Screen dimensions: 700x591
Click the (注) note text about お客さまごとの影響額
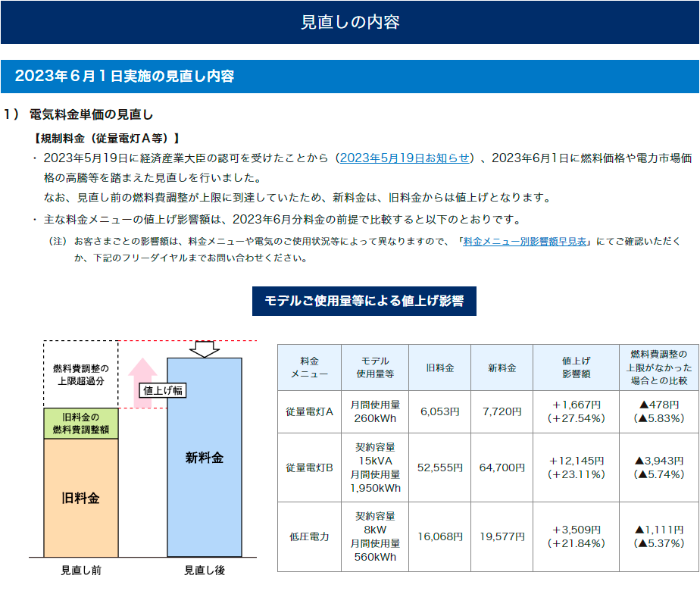tap(364, 249)
